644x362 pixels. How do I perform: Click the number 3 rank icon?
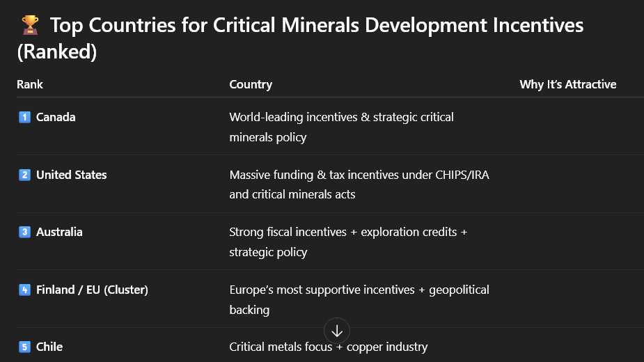(x=24, y=232)
